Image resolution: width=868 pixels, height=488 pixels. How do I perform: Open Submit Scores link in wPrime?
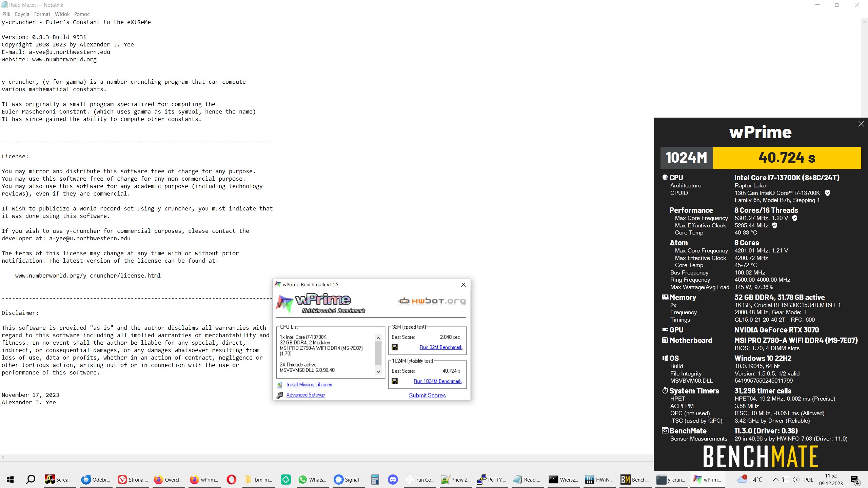pyautogui.click(x=427, y=395)
